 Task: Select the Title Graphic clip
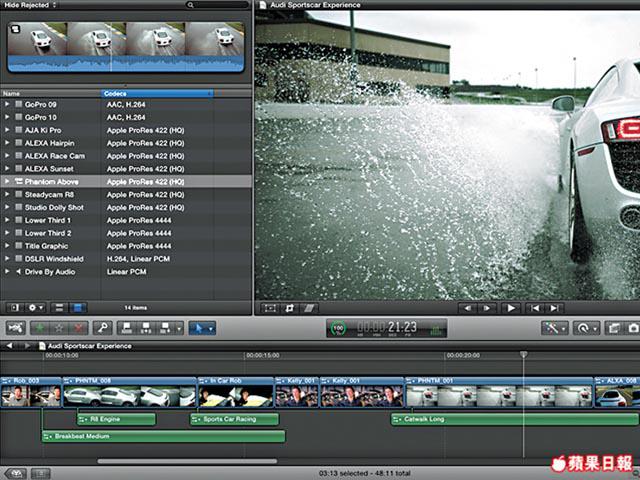pyautogui.click(x=126, y=246)
